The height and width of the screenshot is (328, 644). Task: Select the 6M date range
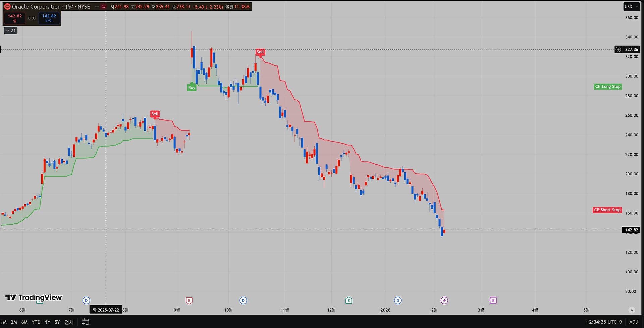[x=24, y=322]
